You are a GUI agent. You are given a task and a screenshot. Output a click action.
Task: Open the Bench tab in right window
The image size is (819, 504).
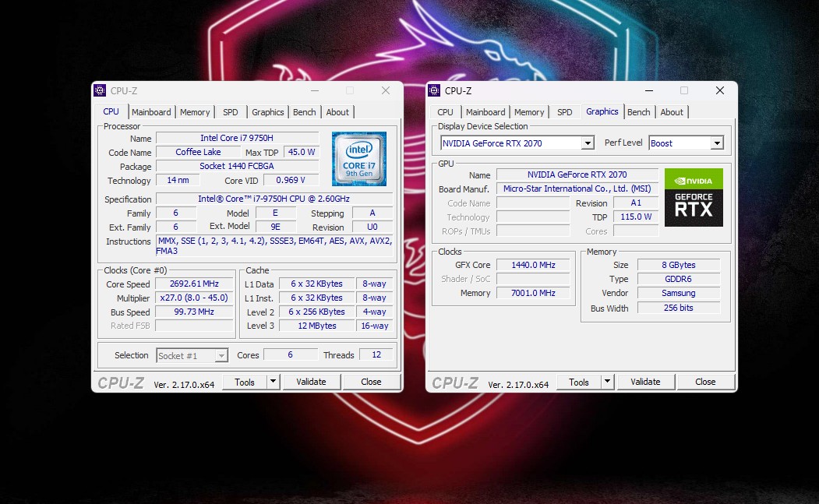click(x=638, y=112)
